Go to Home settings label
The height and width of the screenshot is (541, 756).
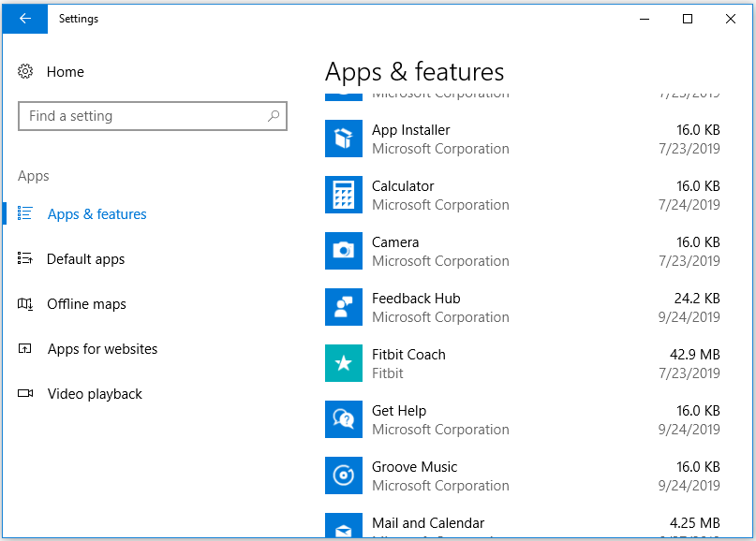[x=65, y=72]
